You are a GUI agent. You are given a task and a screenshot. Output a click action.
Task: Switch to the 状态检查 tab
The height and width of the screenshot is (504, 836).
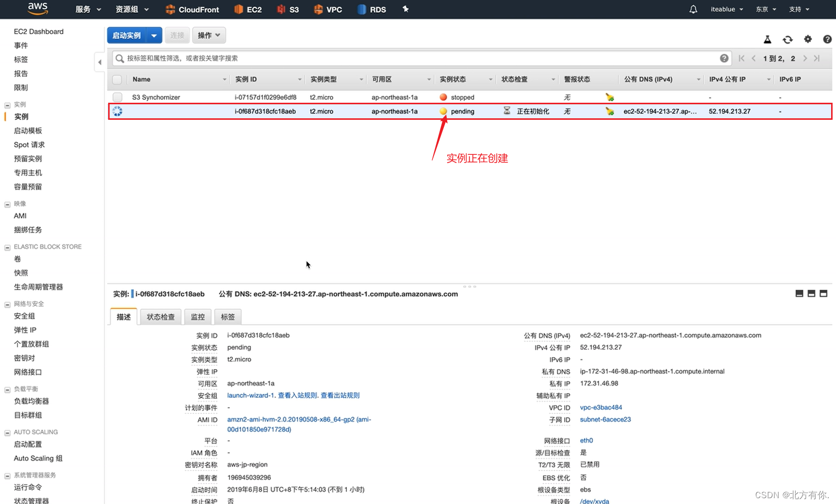click(x=161, y=317)
